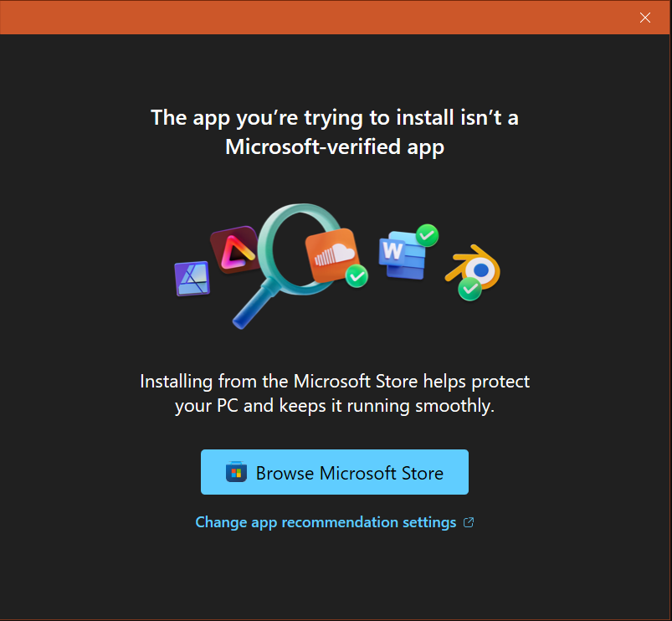This screenshot has height=621, width=672.
Task: Click the "Installing from the Microsoft Store" text
Action: (x=335, y=382)
